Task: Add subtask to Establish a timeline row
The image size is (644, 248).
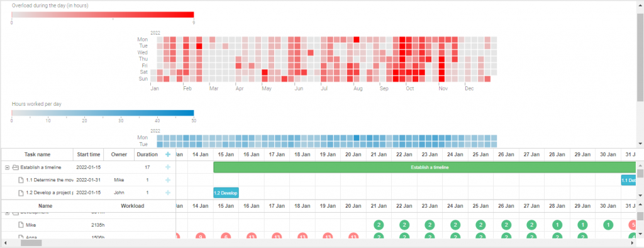Action: coord(167,167)
